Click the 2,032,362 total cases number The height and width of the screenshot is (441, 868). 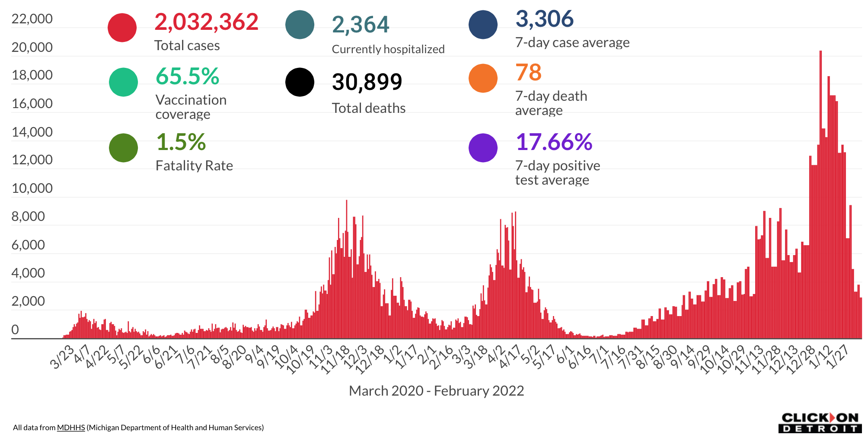206,22
